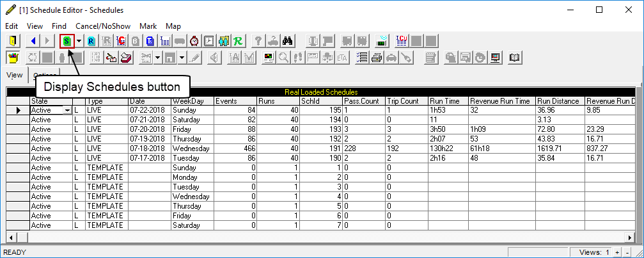
Task: Click the Run Time column header
Action: click(x=448, y=101)
